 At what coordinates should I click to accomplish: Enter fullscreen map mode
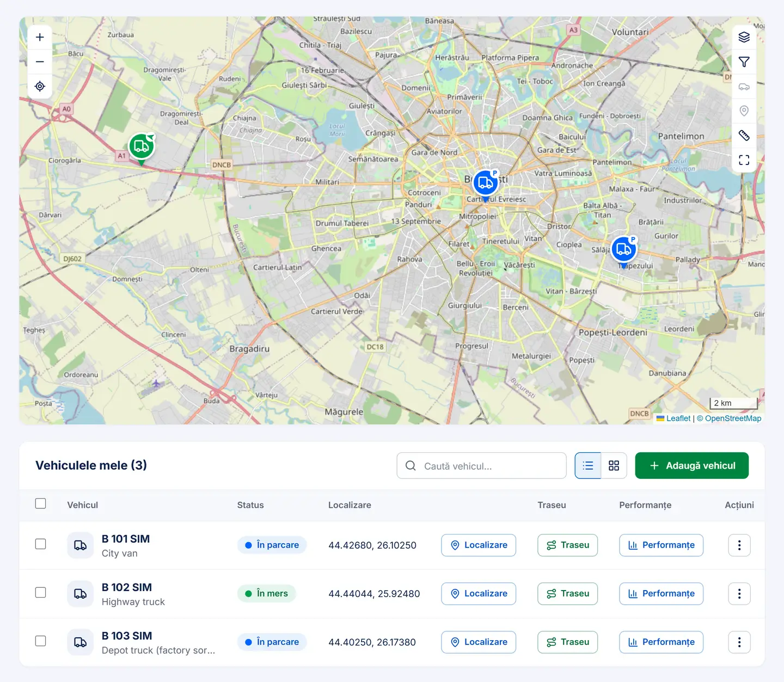744,160
